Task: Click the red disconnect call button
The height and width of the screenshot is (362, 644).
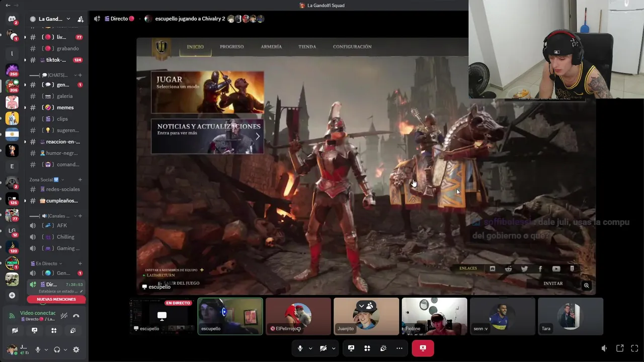Action: [423, 348]
